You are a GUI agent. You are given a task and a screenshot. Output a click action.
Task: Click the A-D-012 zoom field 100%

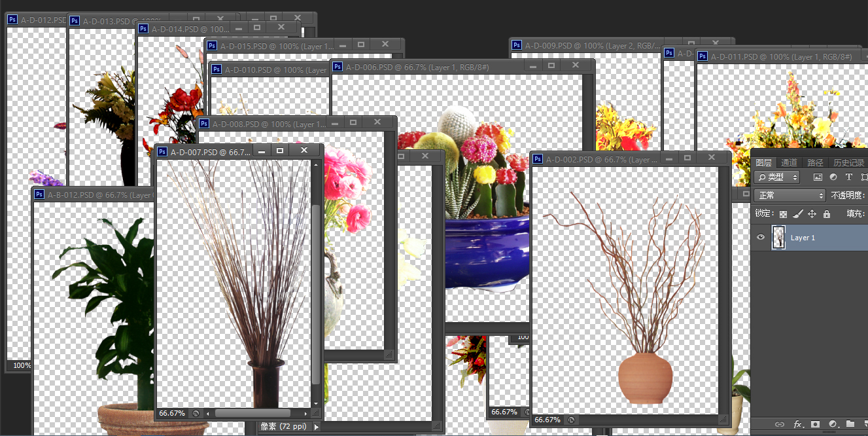point(22,365)
